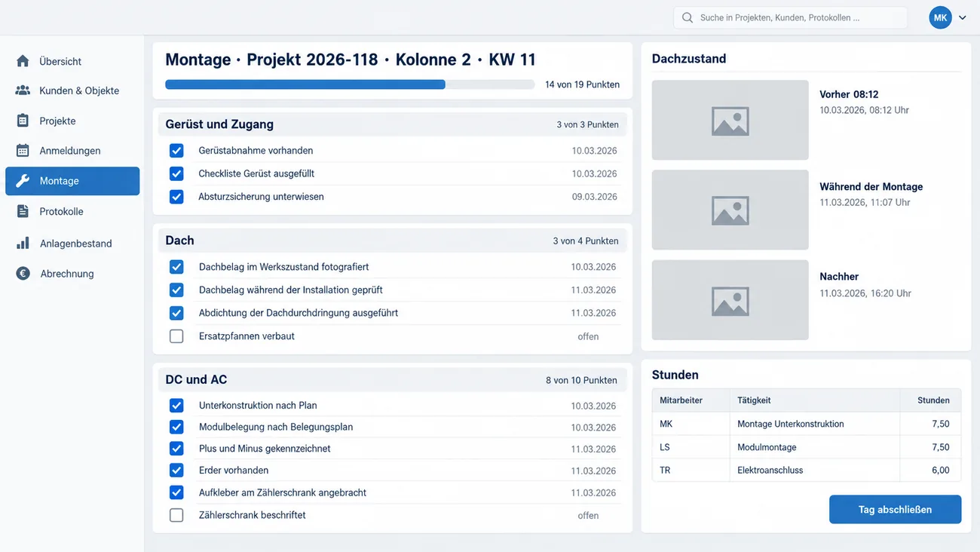Open the Nachher photo thumbnail
The height and width of the screenshot is (552, 980).
(730, 300)
